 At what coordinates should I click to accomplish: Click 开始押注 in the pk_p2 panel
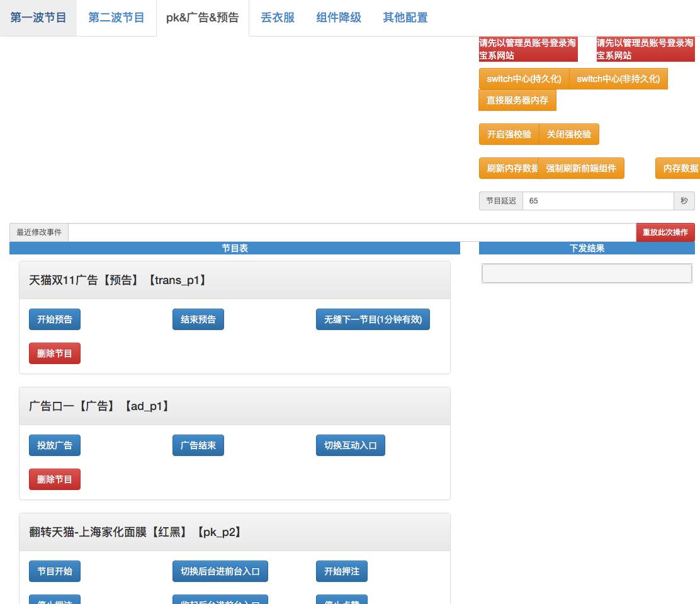(342, 571)
